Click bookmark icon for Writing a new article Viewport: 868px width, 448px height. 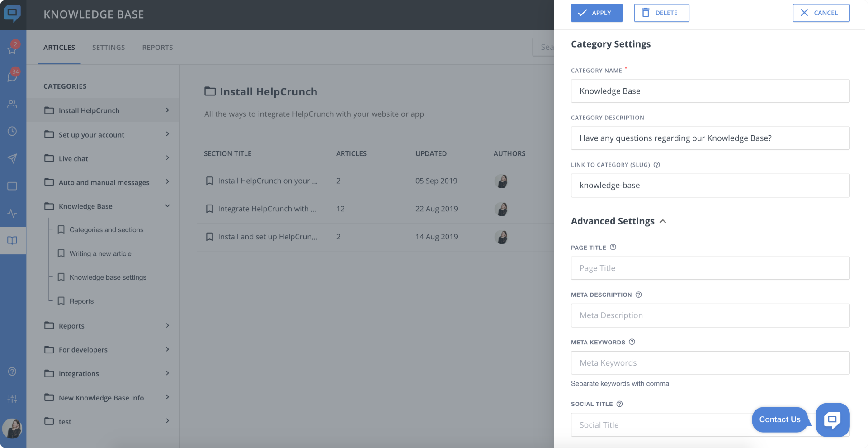[x=61, y=253]
